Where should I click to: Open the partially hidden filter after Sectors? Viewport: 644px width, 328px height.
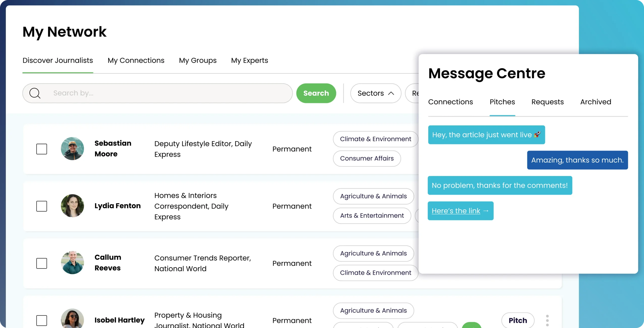tap(413, 93)
